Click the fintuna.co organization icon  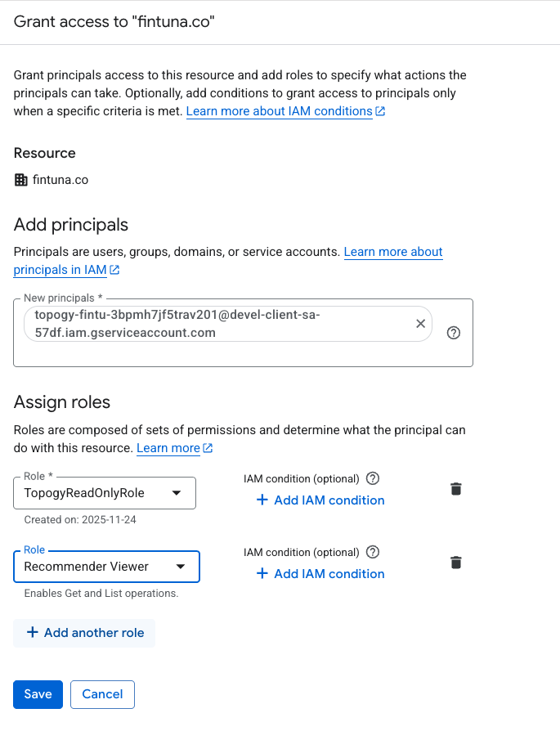21,180
